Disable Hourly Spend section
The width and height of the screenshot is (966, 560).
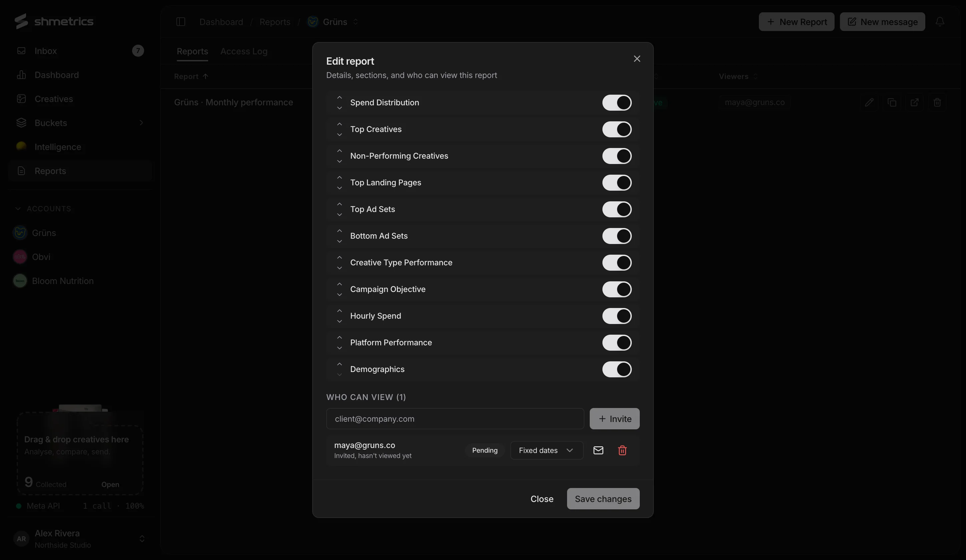616,316
